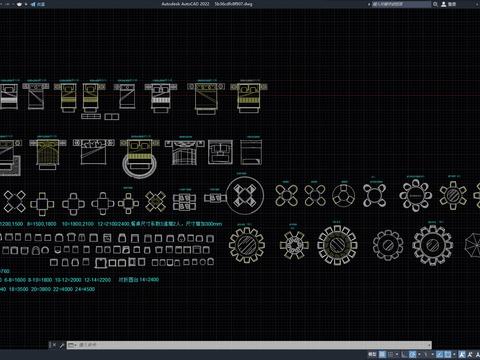Switch to the 模型 model space tab
Viewport: 480px width, 360px height.
tap(372, 354)
